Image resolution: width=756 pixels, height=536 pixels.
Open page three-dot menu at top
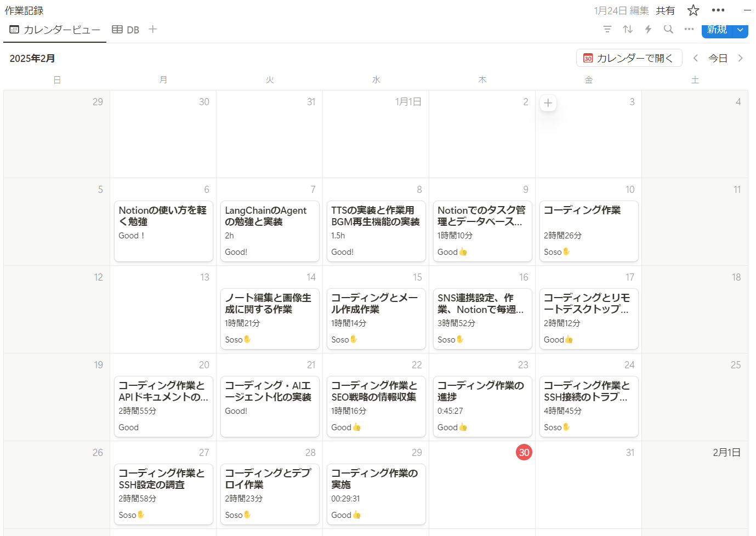718,10
